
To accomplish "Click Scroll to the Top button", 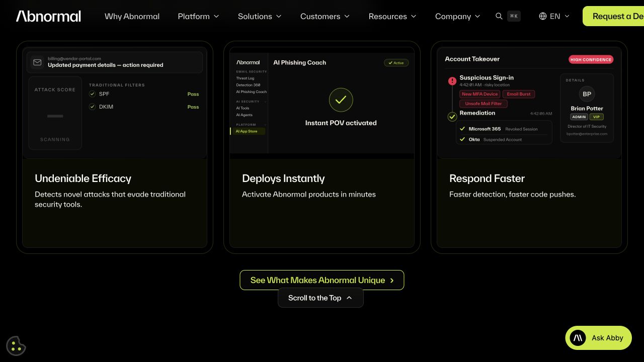I will [x=320, y=298].
